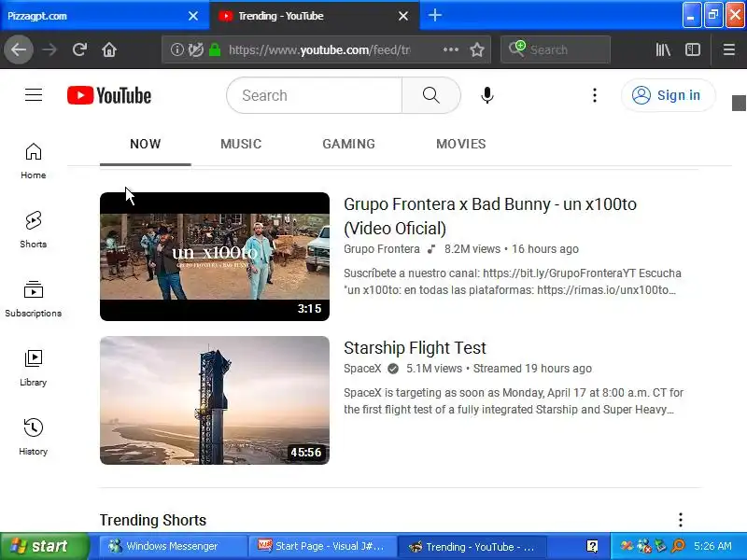The height and width of the screenshot is (560, 747).
Task: Open Library in the sidebar
Action: (x=34, y=368)
